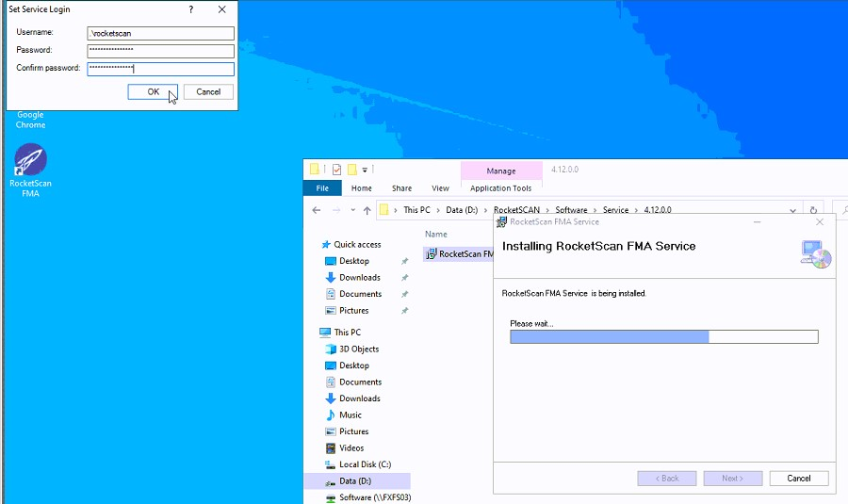Open RocketScan FMA desktop shortcut
The height and width of the screenshot is (504, 848).
[x=30, y=171]
